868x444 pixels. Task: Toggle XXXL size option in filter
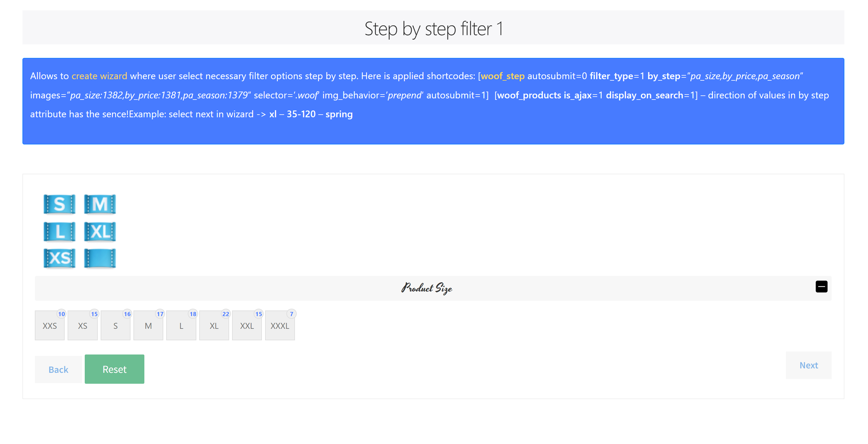click(280, 326)
